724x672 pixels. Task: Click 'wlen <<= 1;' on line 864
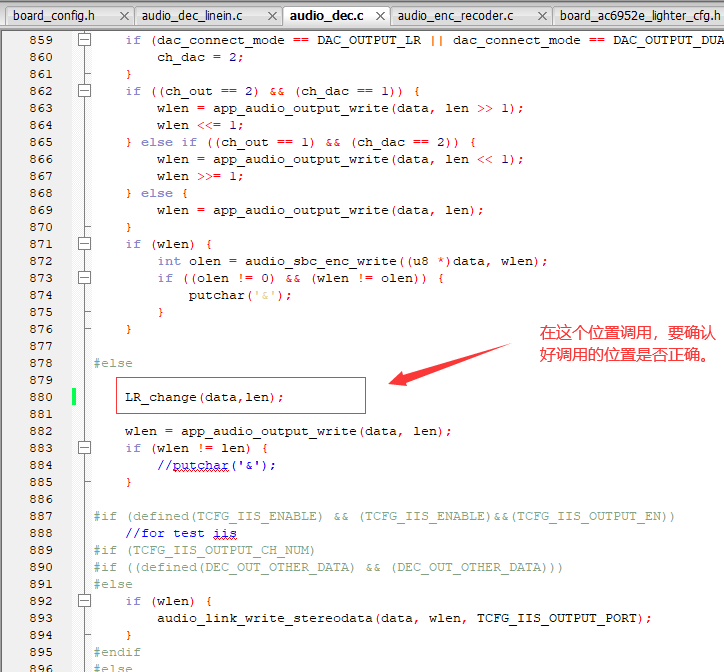coord(200,125)
